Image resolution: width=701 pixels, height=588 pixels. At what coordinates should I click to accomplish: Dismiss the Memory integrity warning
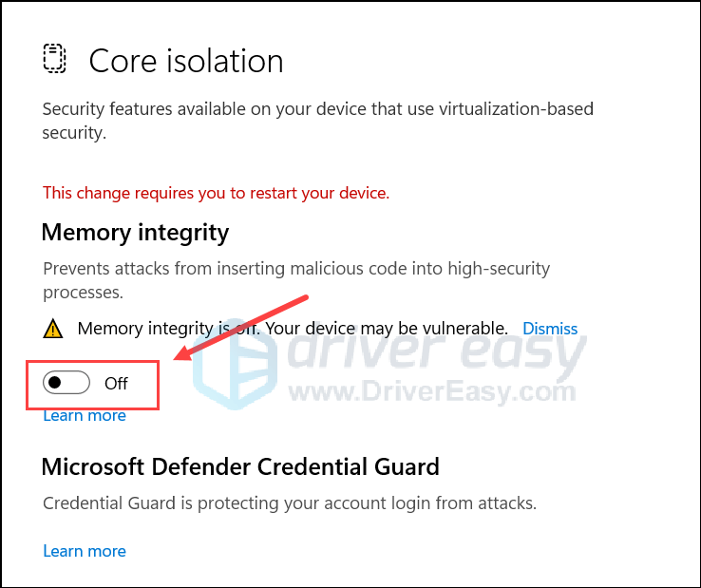coord(550,329)
